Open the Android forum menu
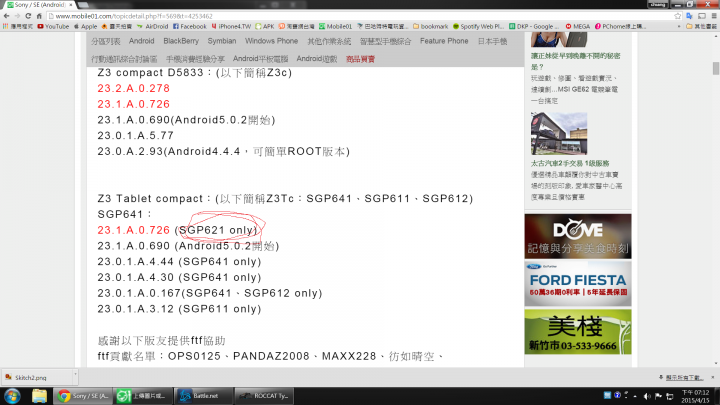720x405 pixels. tap(141, 41)
